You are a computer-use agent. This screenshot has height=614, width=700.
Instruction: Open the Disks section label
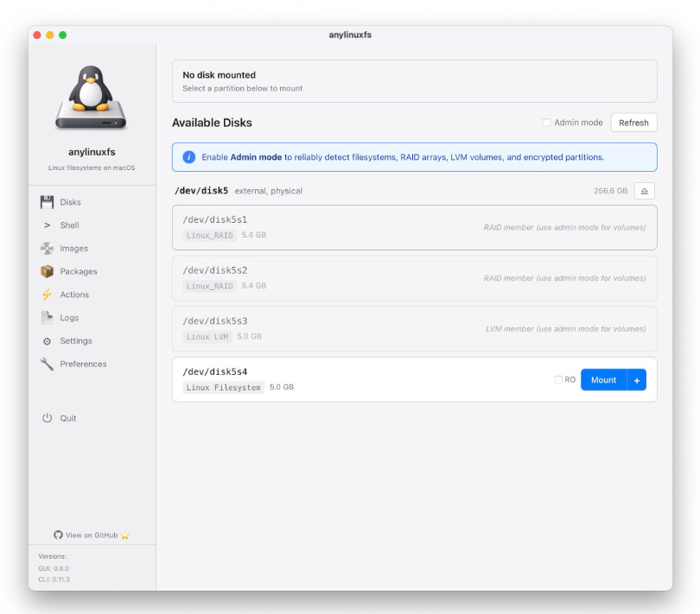click(x=71, y=202)
